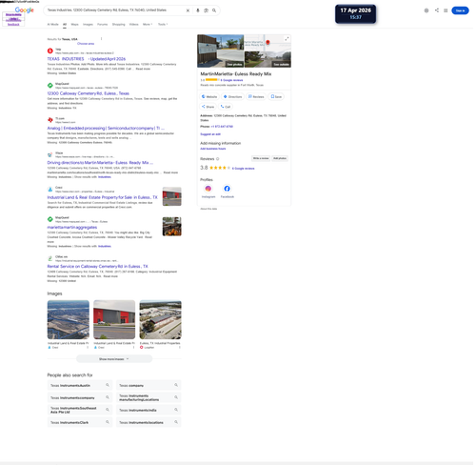Screen dimensions: 476x465
Task: Open 'Industrial Land & Real Estate Property' link
Action: 102,197
